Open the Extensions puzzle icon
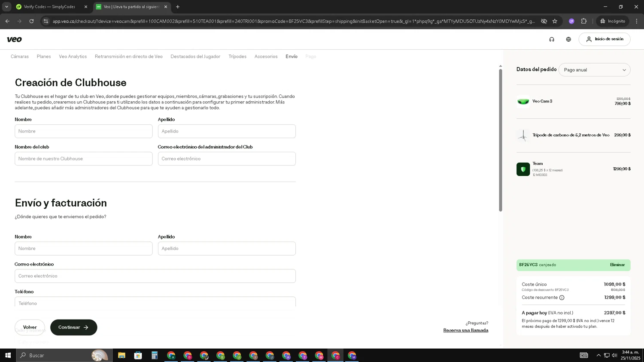The width and height of the screenshot is (644, 362). tap(583, 21)
